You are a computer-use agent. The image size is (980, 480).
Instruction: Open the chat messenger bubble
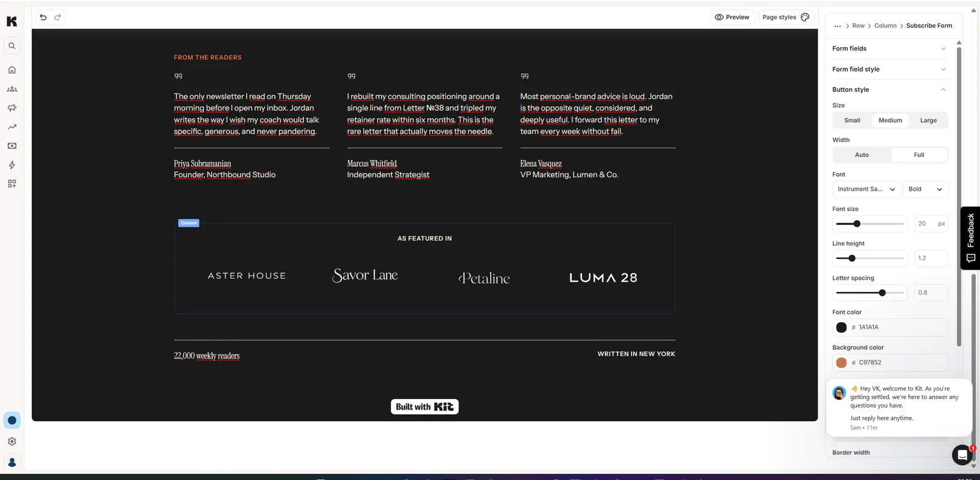(x=962, y=455)
